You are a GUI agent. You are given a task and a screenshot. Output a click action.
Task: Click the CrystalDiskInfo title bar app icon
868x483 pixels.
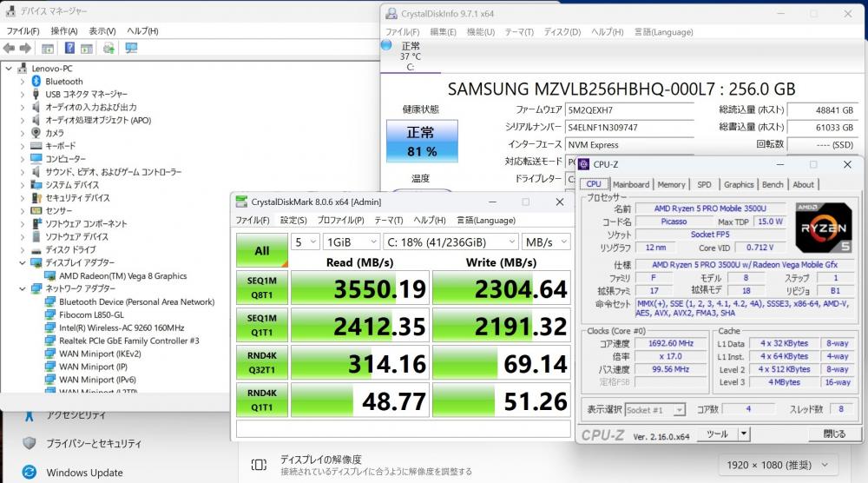click(391, 14)
